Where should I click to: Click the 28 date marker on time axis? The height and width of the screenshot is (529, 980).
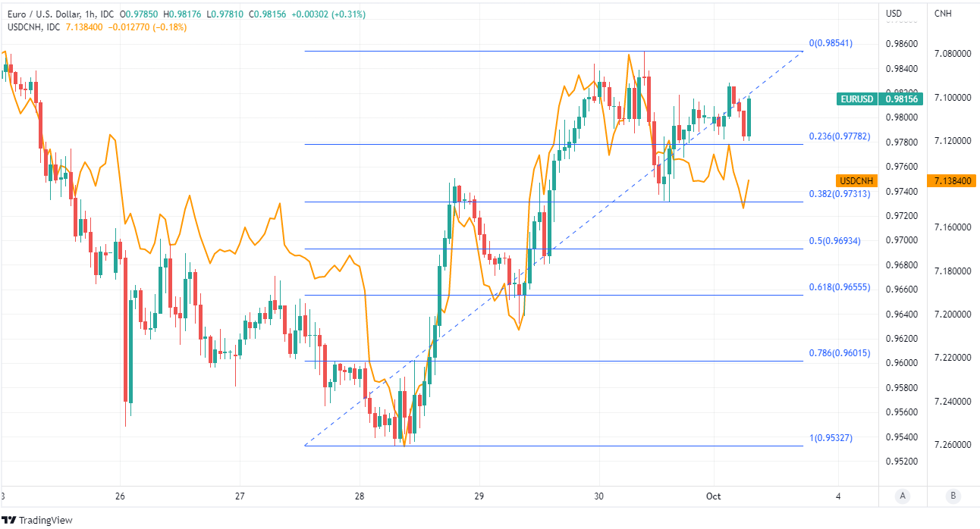click(359, 496)
